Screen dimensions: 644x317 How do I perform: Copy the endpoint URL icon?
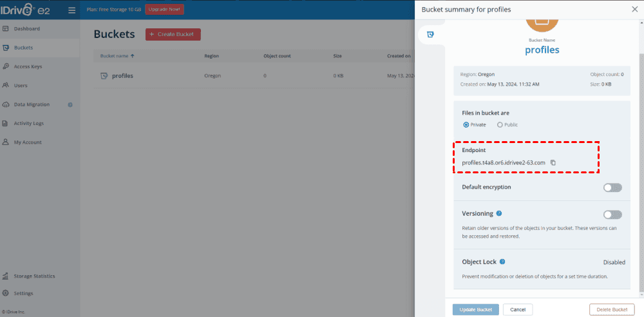point(553,163)
